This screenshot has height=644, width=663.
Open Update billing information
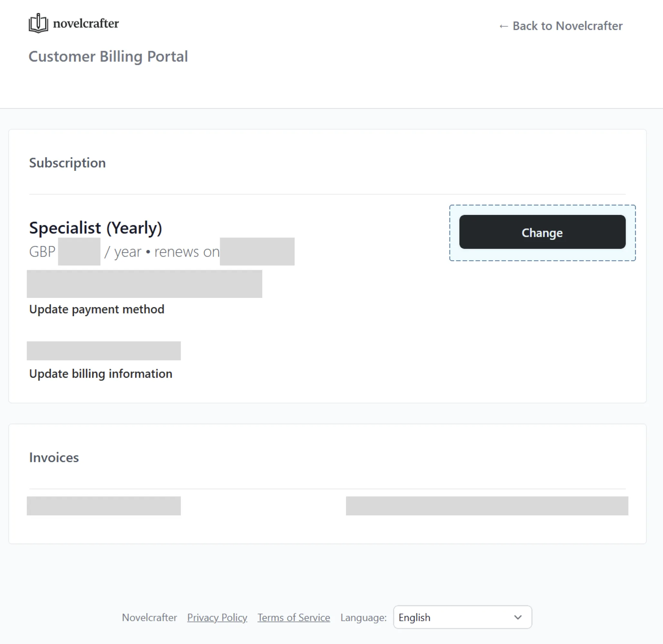100,373
